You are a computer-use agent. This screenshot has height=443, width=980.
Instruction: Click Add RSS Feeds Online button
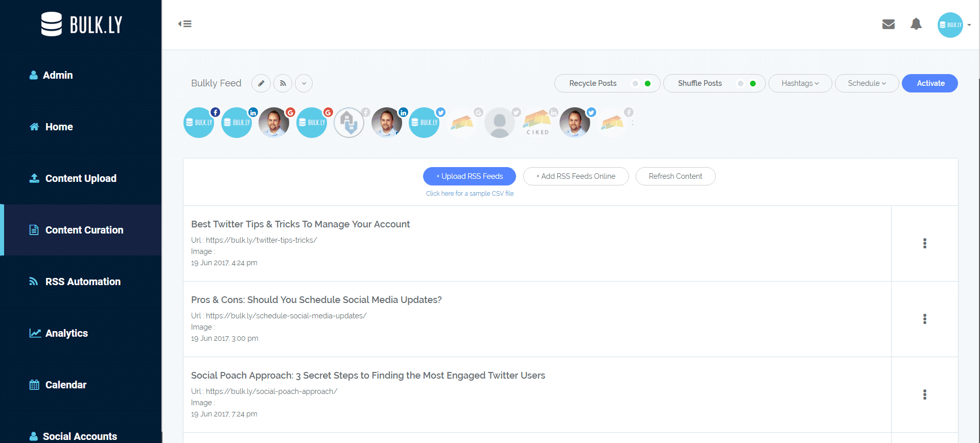click(x=576, y=176)
